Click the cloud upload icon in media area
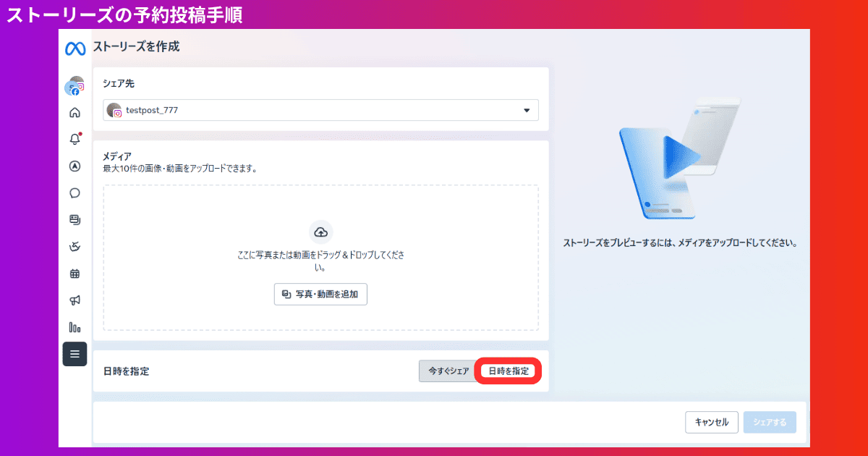 pyautogui.click(x=320, y=233)
